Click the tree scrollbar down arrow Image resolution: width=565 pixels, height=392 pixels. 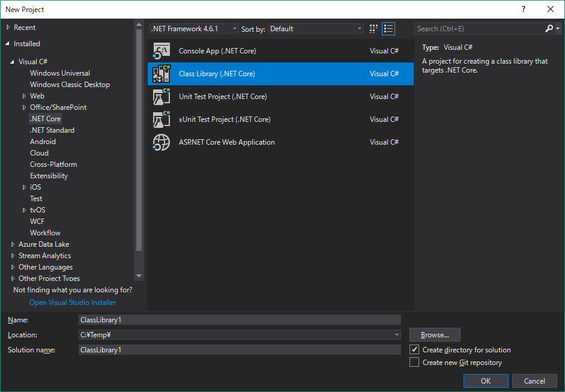click(x=139, y=276)
